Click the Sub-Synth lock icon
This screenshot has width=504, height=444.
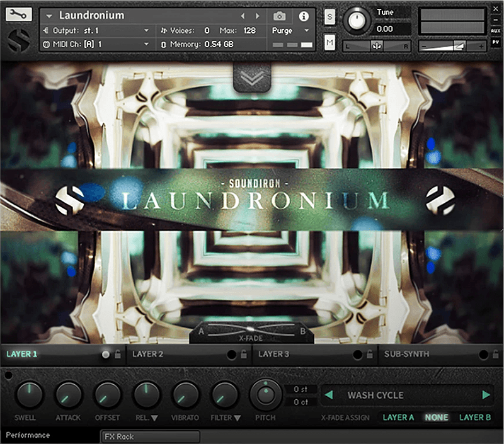496,354
